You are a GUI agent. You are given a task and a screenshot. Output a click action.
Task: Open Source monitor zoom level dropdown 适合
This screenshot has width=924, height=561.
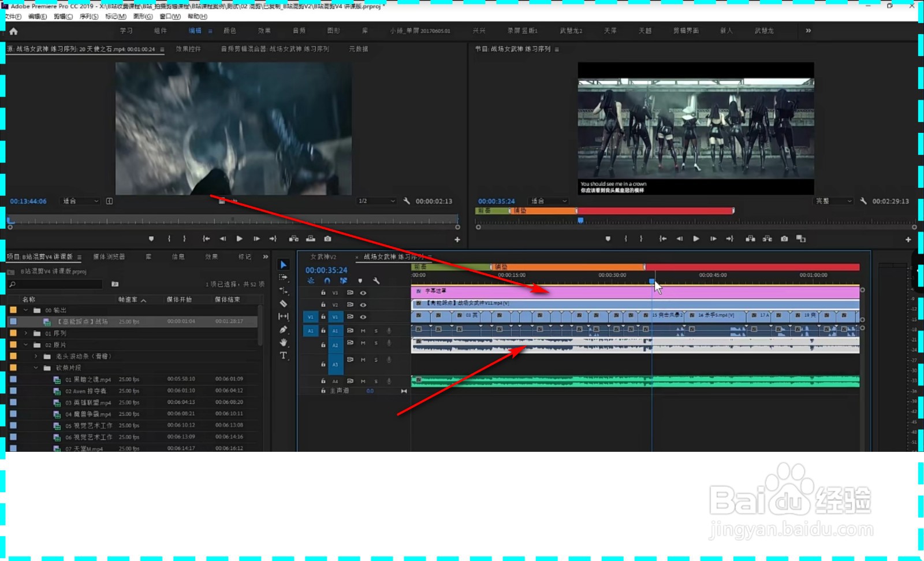pos(81,201)
